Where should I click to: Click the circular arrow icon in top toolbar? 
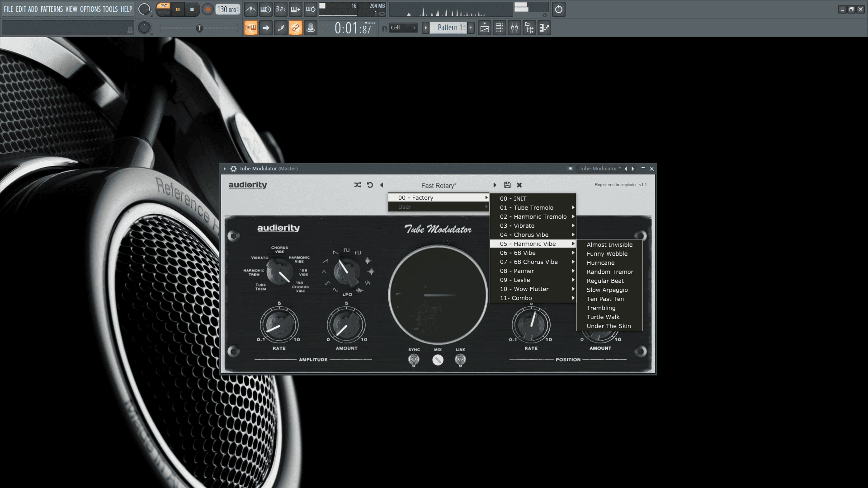[x=559, y=9]
